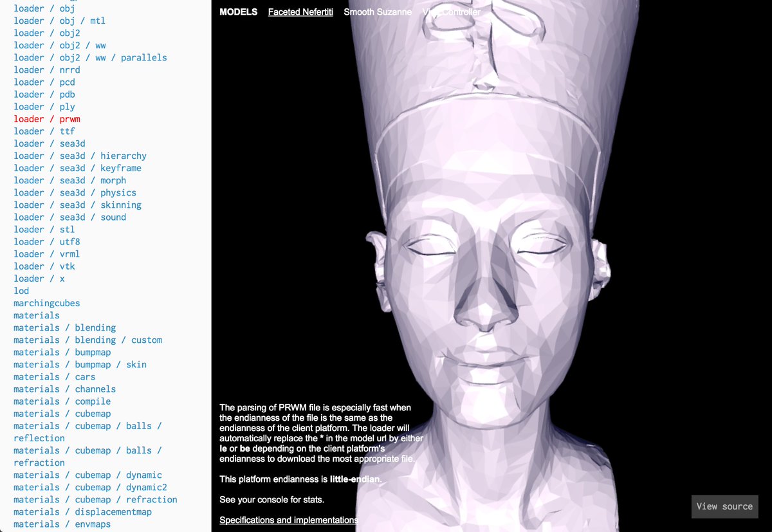Open the loader / obj / mtl example
Image resolution: width=772 pixels, height=532 pixels.
tap(59, 21)
